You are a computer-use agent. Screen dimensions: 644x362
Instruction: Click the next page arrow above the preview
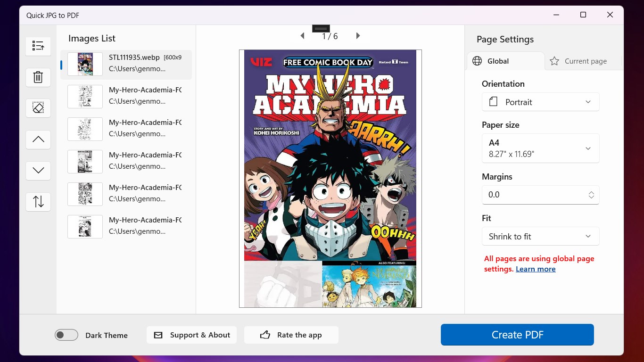click(x=358, y=35)
